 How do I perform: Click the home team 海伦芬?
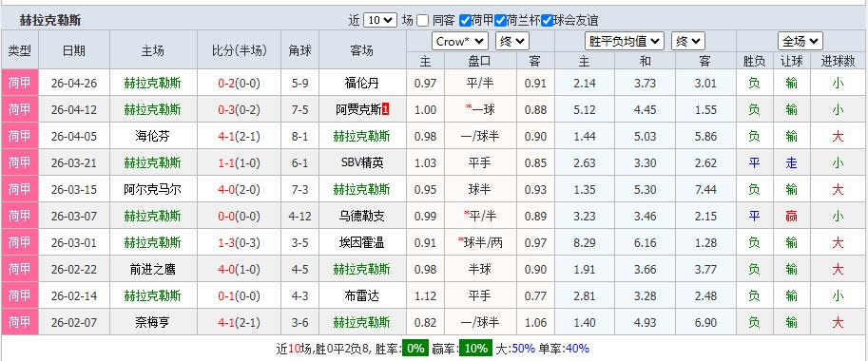pos(153,136)
